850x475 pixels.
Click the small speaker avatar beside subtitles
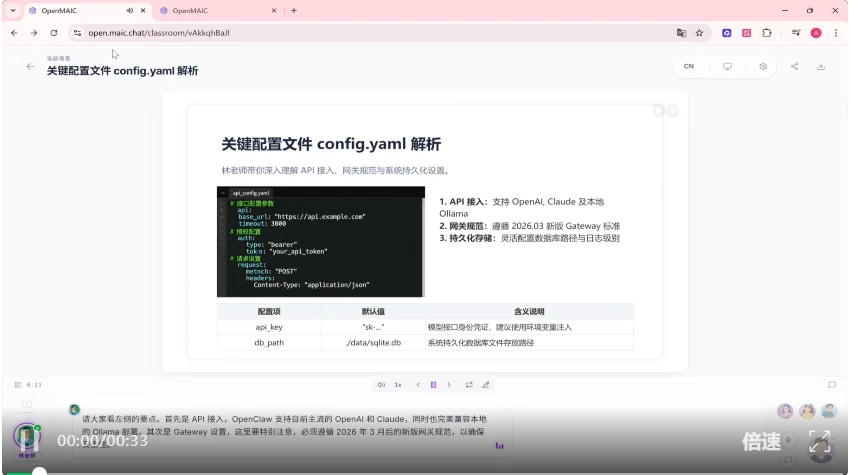tap(74, 409)
